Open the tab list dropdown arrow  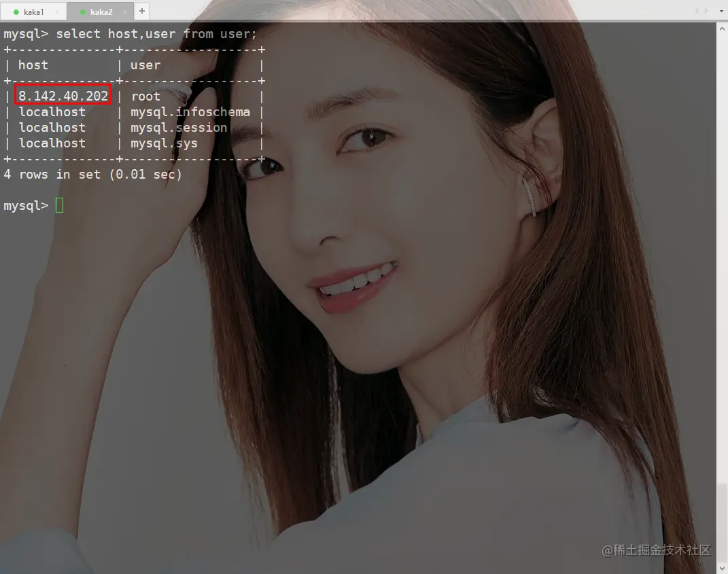coord(722,11)
